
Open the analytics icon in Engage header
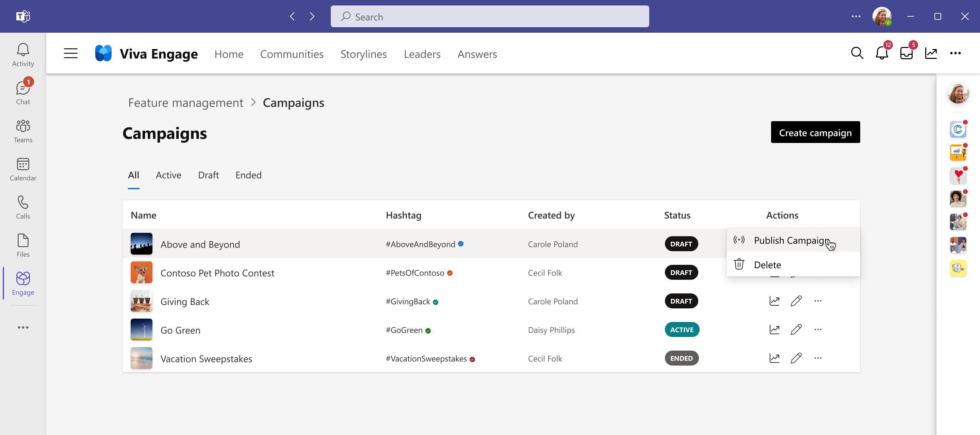click(931, 53)
